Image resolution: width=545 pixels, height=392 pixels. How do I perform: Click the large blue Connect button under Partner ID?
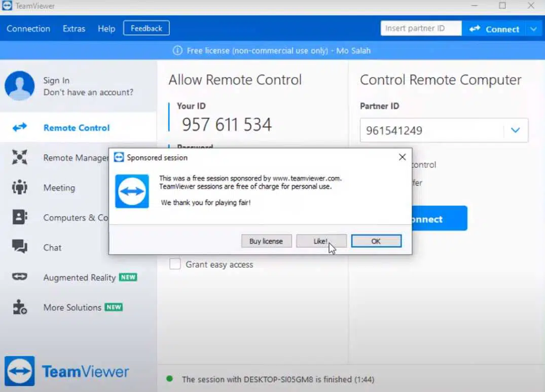[440, 218]
